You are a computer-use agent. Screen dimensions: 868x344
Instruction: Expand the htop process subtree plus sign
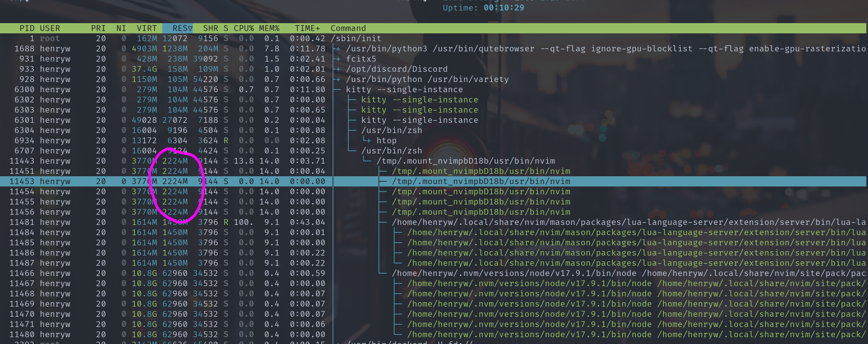click(x=369, y=141)
